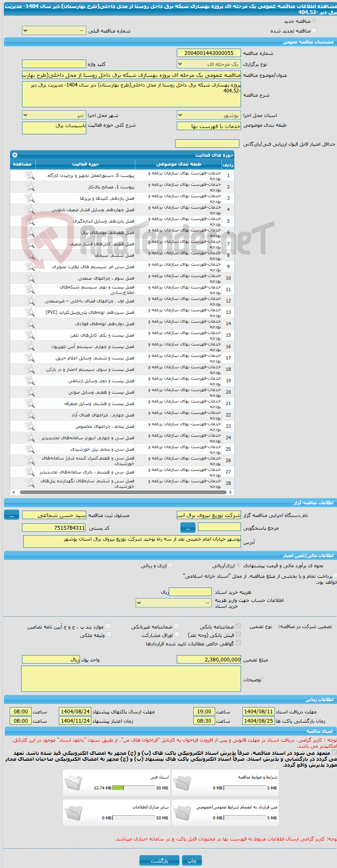Click the view magnifier icon in row 5
This screenshot has height=868, width=337.
point(30,221)
